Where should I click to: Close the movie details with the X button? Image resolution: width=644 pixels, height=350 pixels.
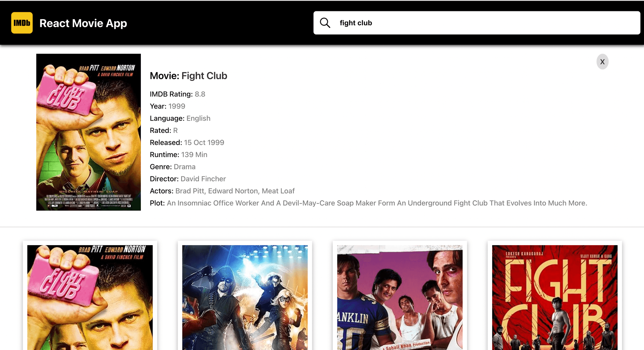602,62
